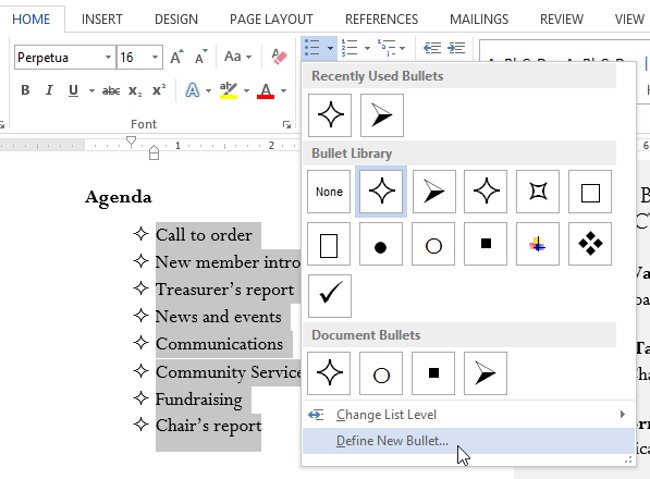
Task: Toggle italic formatting
Action: click(x=50, y=91)
